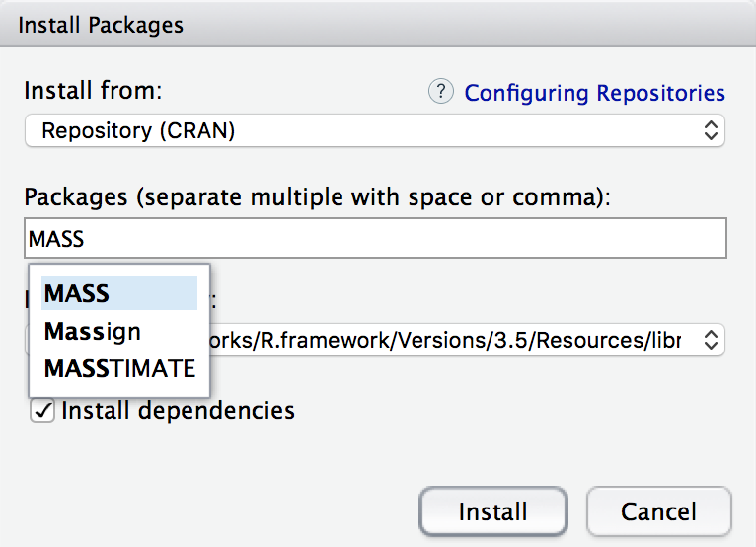Click the Packages field label above the input
The image size is (756, 547).
318,196
